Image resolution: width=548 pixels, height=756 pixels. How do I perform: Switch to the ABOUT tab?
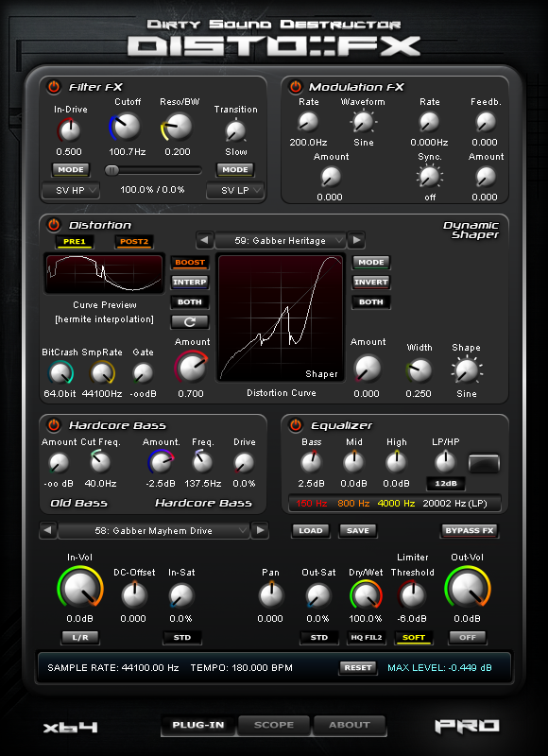pos(349,725)
